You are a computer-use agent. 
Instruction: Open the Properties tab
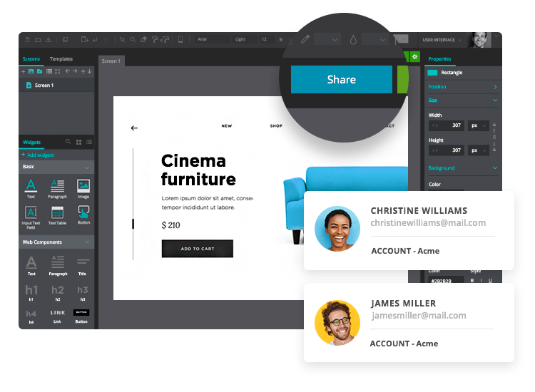coord(439,59)
